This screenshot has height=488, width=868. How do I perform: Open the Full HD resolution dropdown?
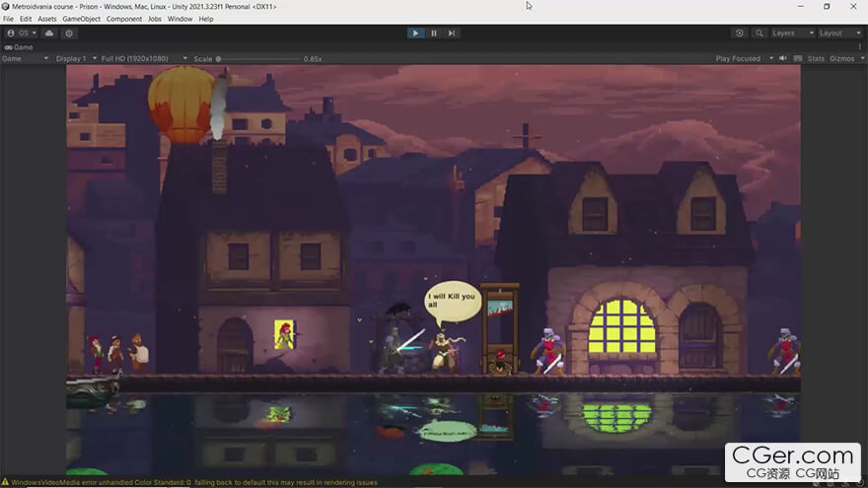pyautogui.click(x=144, y=58)
